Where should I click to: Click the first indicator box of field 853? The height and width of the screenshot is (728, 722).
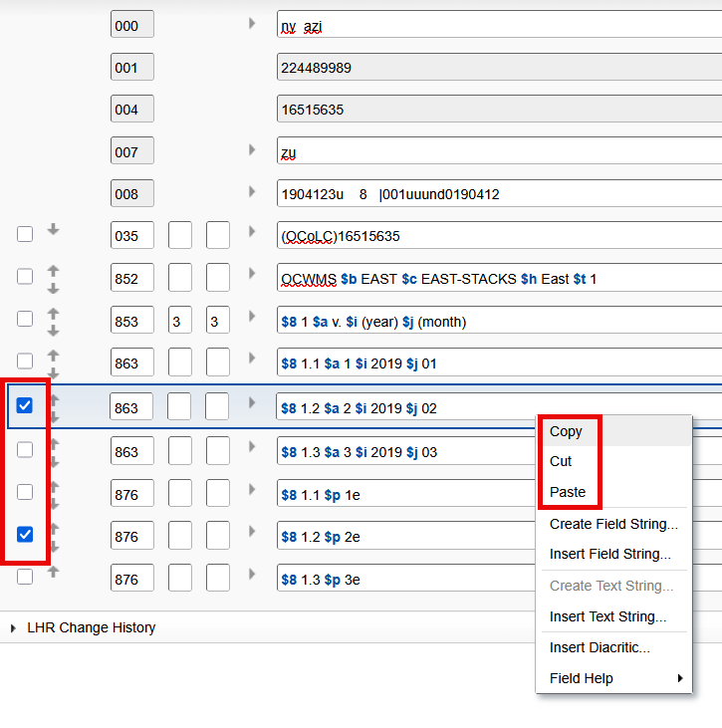click(x=180, y=321)
